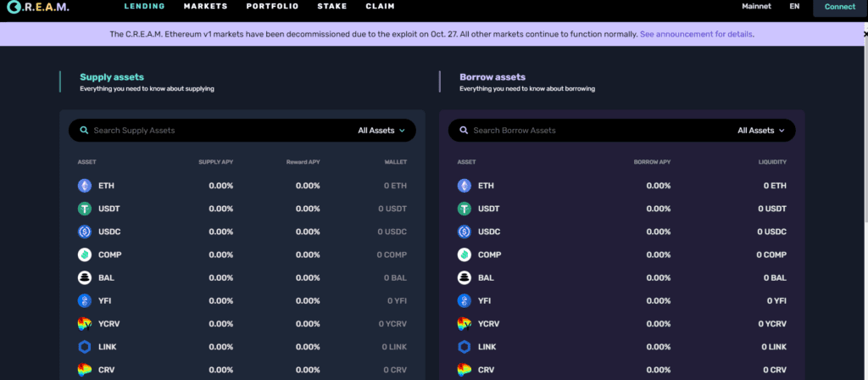
Task: Click '0 BAL' liquidity value in Borrow
Action: click(775, 277)
